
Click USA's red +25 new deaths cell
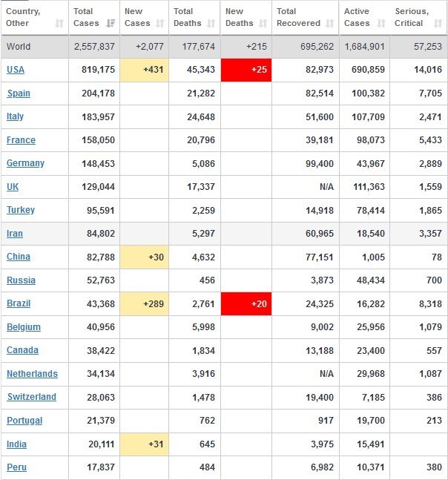point(244,70)
